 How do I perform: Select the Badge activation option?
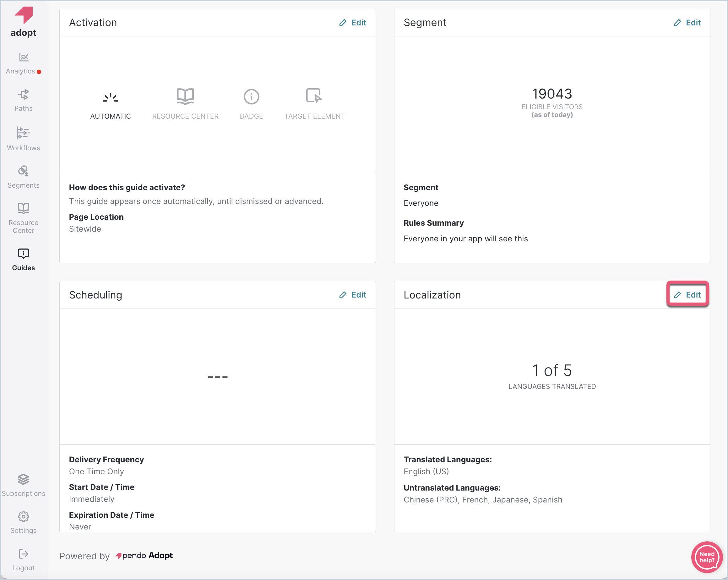click(251, 104)
